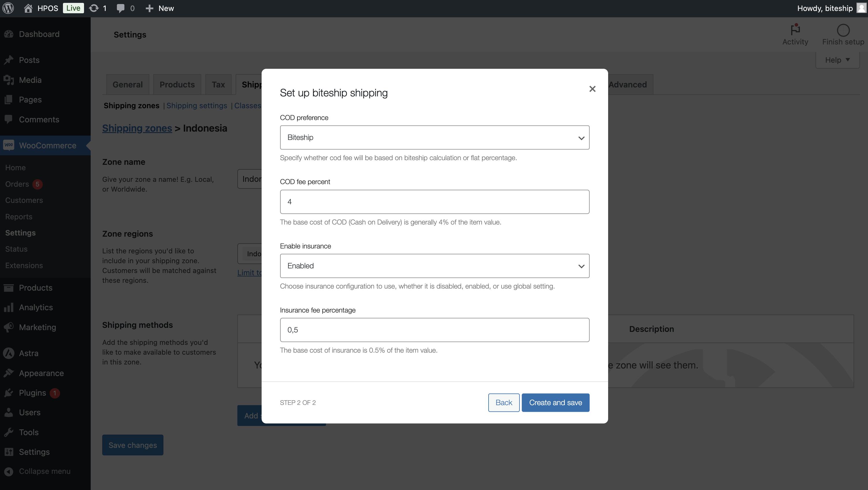
Task: Click the Posts pin icon
Action: (x=9, y=60)
